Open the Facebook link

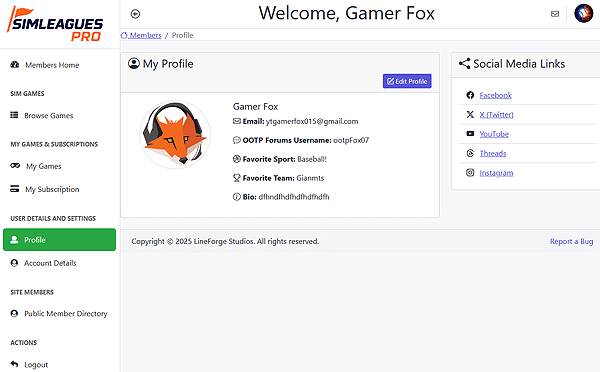pos(496,95)
